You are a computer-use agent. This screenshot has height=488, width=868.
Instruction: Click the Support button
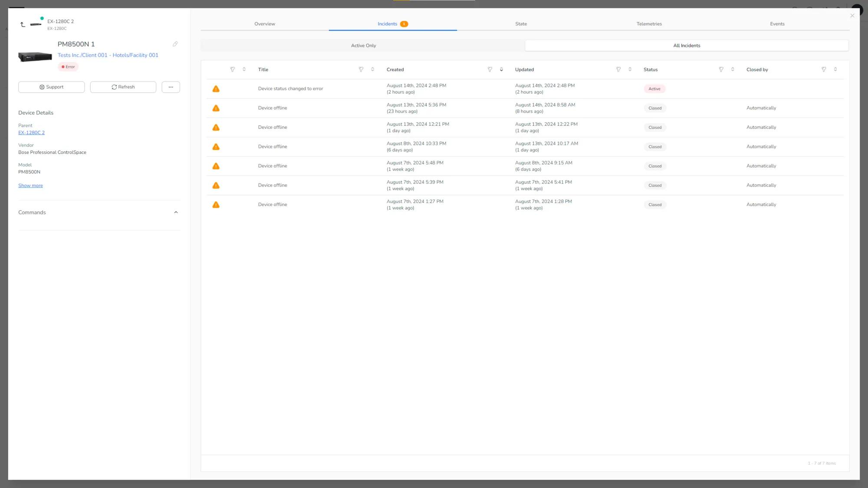(x=52, y=87)
